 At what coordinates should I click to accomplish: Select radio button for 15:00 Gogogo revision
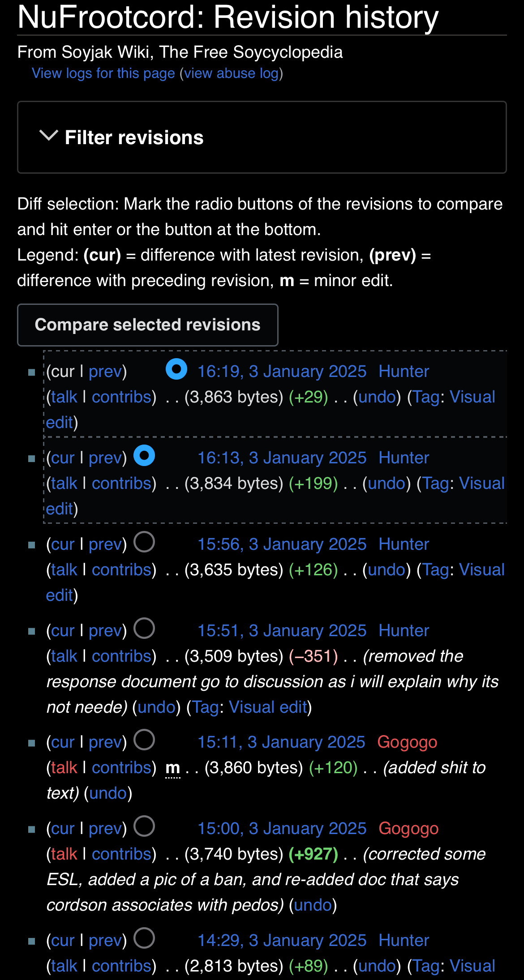(x=144, y=826)
